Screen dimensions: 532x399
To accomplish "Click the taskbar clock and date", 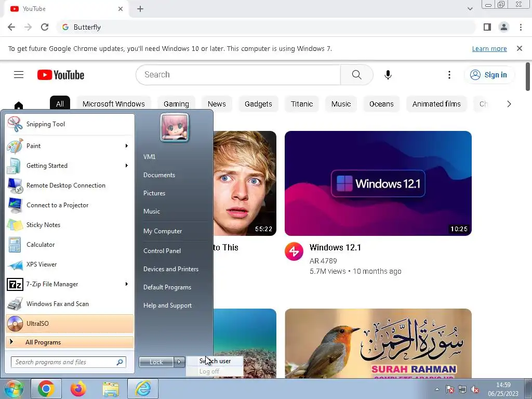I will [503, 389].
